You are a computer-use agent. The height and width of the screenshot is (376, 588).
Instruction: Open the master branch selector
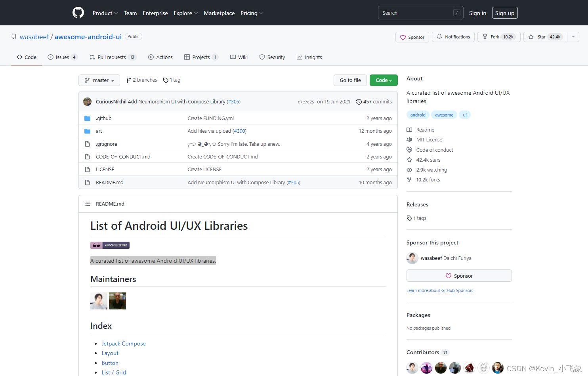[x=99, y=80]
